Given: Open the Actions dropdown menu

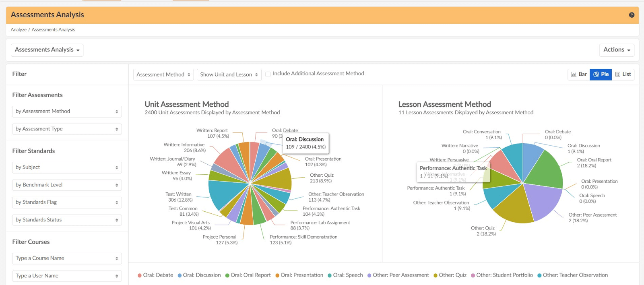Looking at the screenshot, I should click(616, 50).
